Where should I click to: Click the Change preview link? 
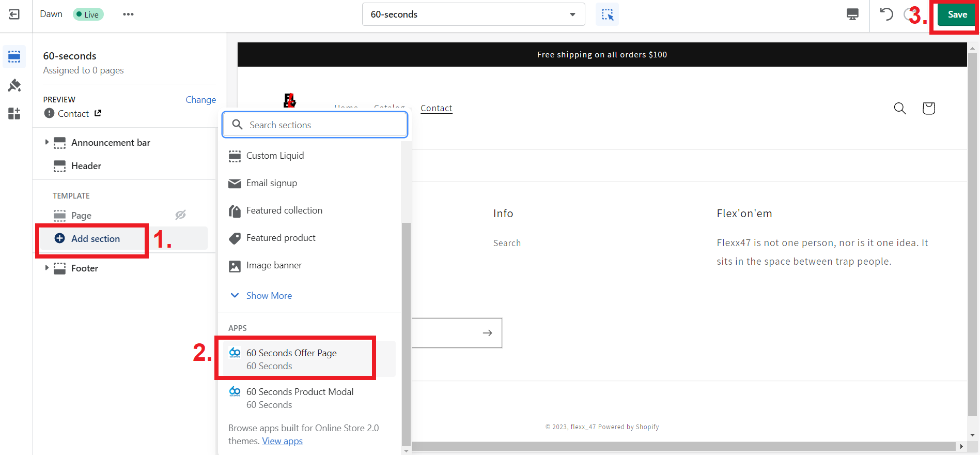tap(200, 100)
